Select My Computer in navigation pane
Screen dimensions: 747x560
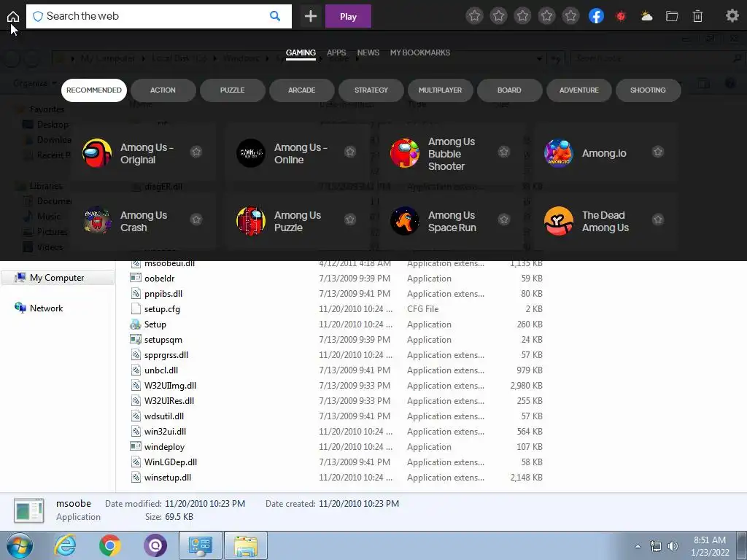(57, 278)
